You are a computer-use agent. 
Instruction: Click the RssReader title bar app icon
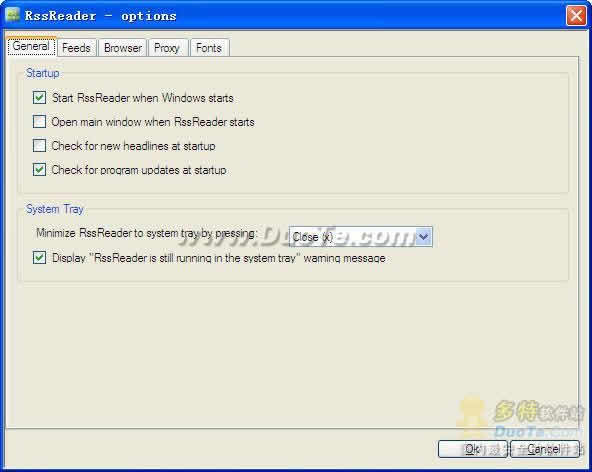tap(12, 15)
